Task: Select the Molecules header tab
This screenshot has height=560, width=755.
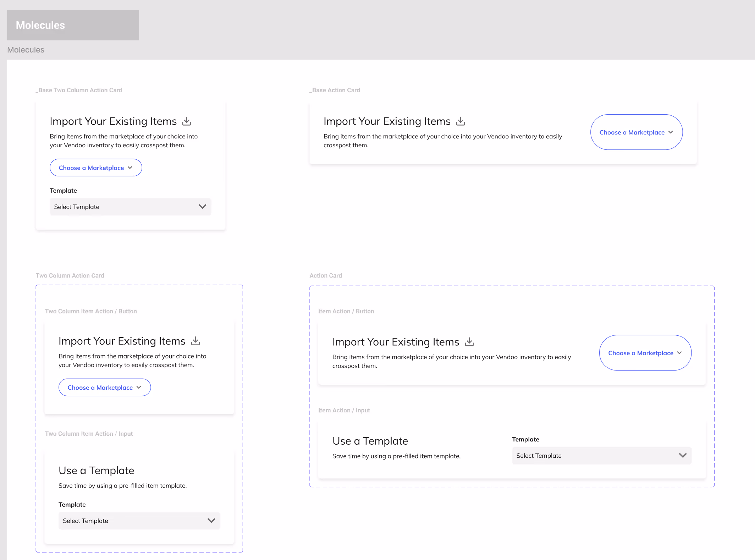Action: [73, 25]
